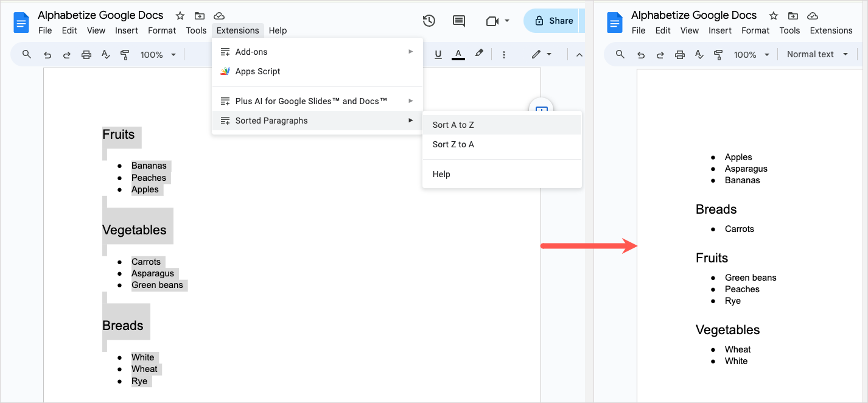Click Undo arrow in left toolbar
The height and width of the screenshot is (403, 868).
click(x=47, y=55)
